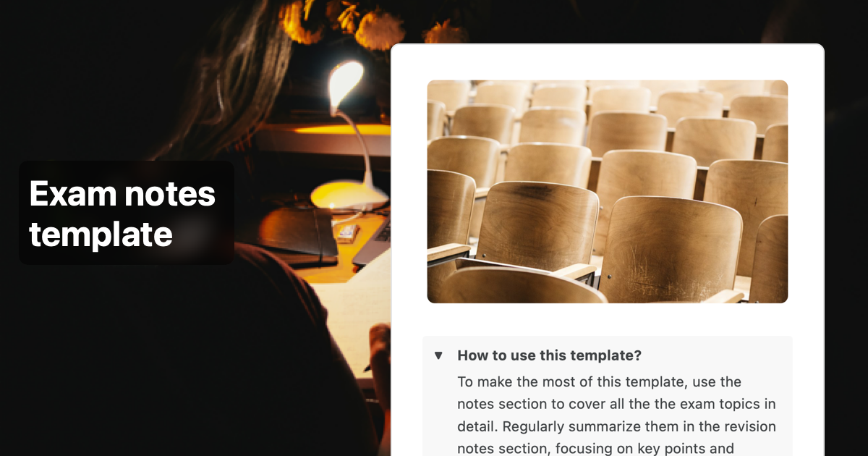The image size is (868, 456).
Task: Click the line "notes section, focusing on key points"
Action: [x=596, y=449]
